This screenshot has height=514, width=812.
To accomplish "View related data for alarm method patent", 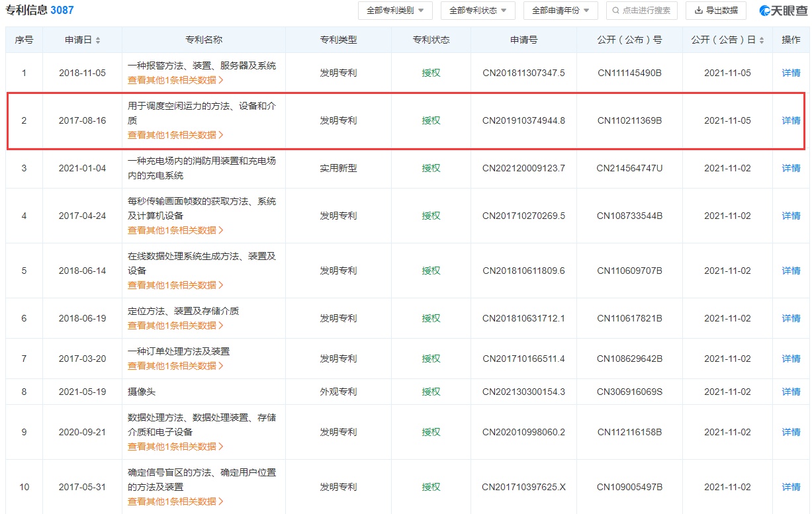I will (x=175, y=80).
